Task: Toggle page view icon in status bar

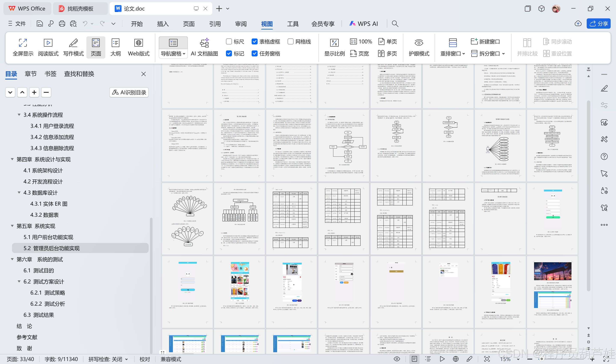Action: click(x=414, y=359)
